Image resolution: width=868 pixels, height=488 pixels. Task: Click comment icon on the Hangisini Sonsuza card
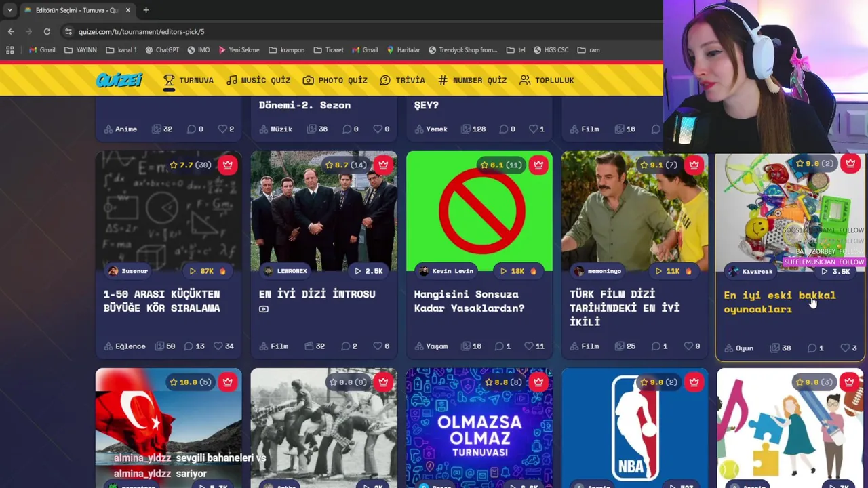tap(499, 346)
